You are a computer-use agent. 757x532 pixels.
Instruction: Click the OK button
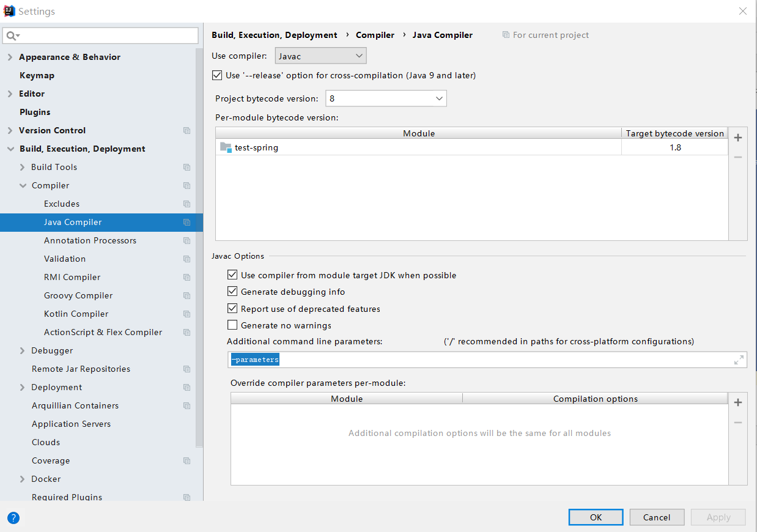click(x=596, y=517)
